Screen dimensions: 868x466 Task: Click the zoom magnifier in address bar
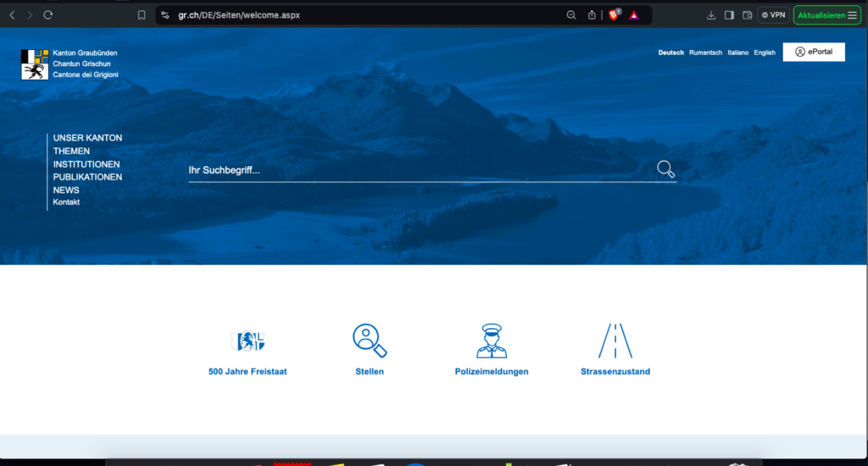click(571, 15)
